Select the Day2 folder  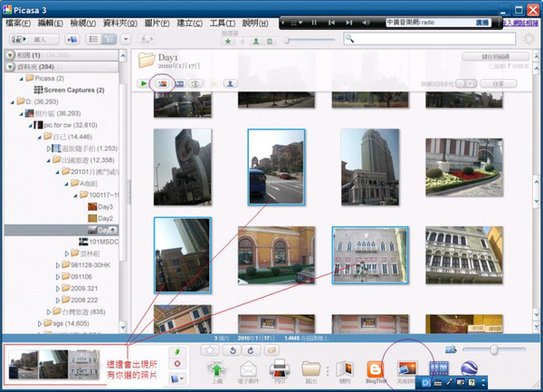pyautogui.click(x=100, y=218)
